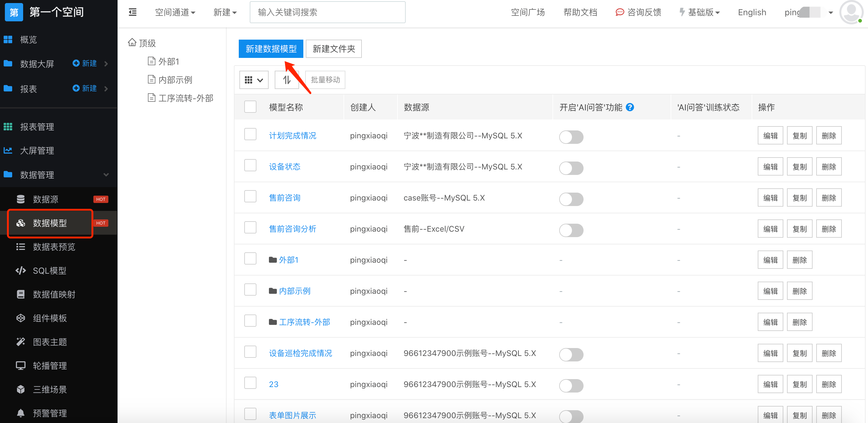Expand the view mode dropdown above the table
Screen dimensions: 868x423
pyautogui.click(x=254, y=80)
